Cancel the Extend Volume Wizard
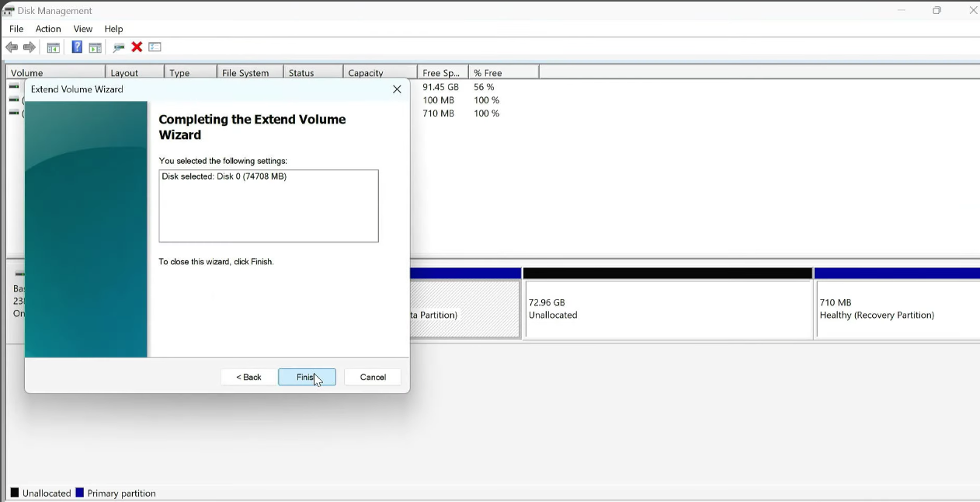The image size is (980, 502). tap(373, 377)
